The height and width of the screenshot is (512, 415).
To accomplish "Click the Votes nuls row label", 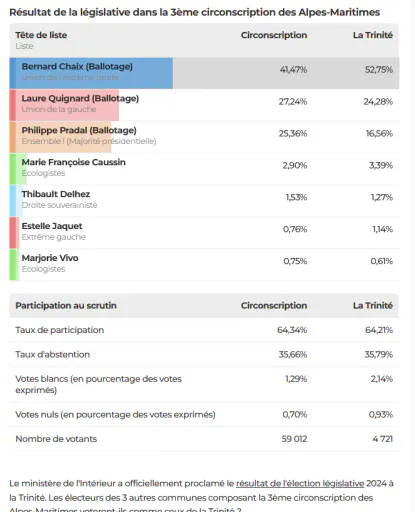I will pyautogui.click(x=115, y=414).
